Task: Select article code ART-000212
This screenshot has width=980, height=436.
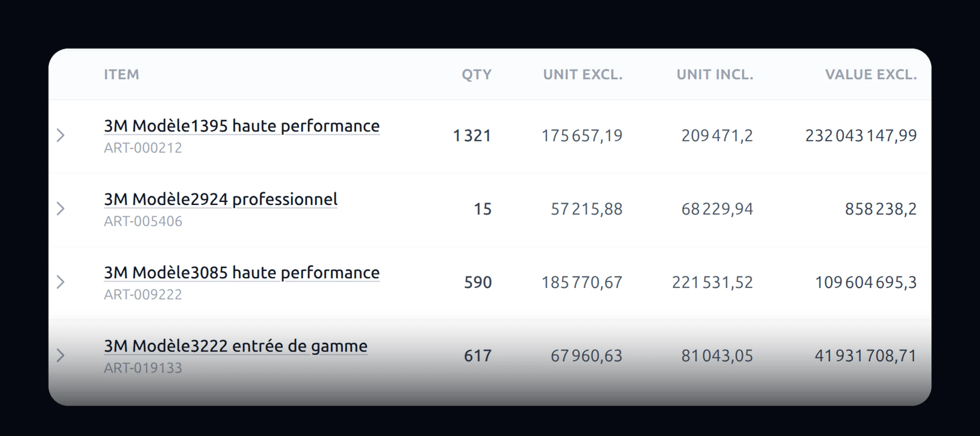Action: (x=143, y=148)
